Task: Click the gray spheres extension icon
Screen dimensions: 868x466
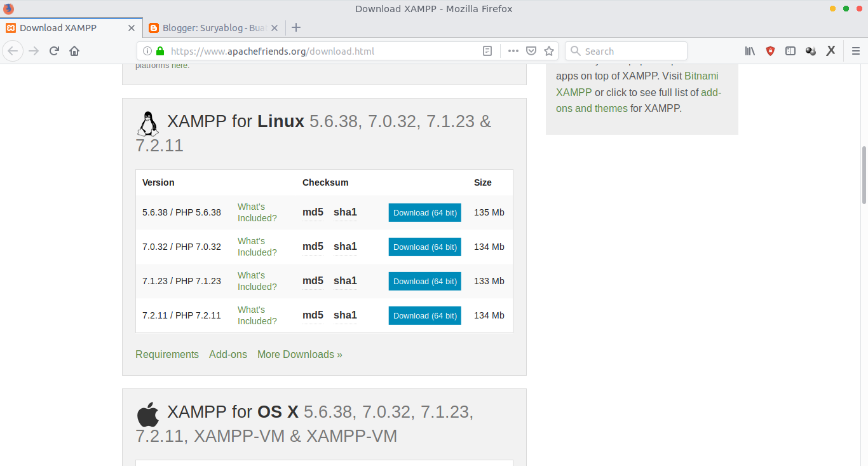Action: point(811,51)
